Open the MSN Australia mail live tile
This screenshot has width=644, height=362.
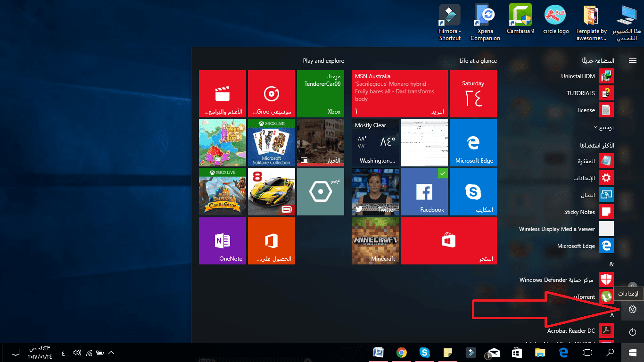pos(400,94)
